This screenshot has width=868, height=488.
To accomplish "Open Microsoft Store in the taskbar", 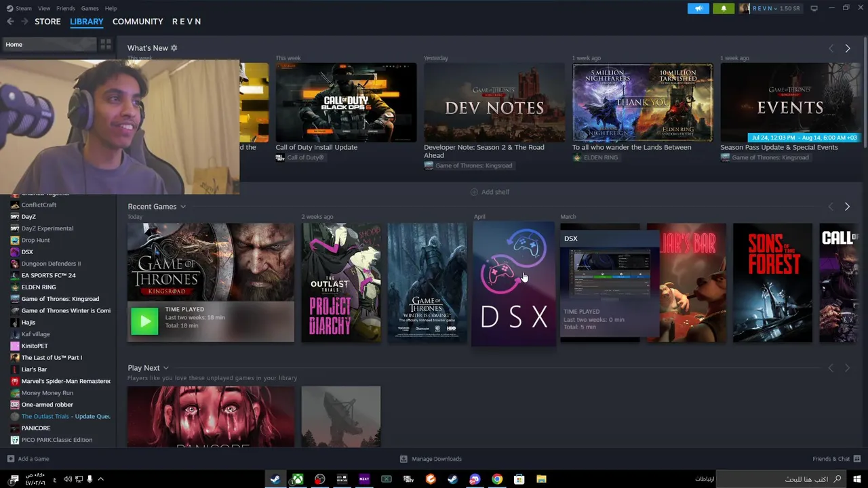I will click(519, 479).
